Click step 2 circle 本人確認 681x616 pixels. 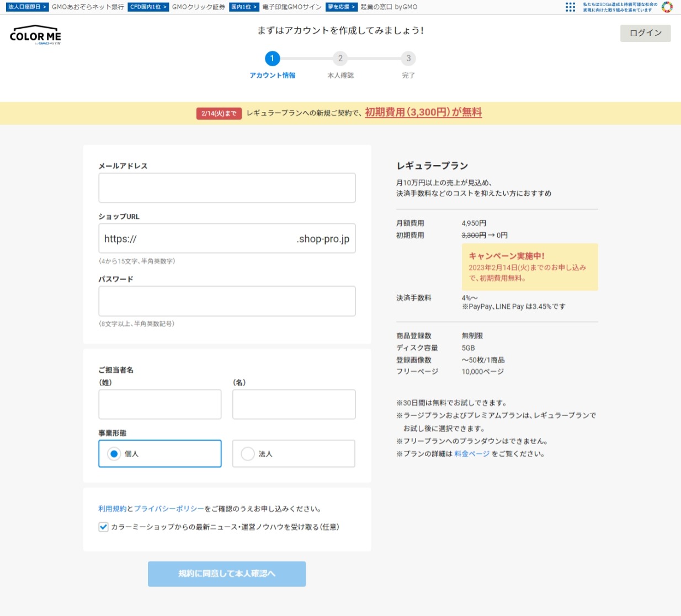(x=340, y=58)
